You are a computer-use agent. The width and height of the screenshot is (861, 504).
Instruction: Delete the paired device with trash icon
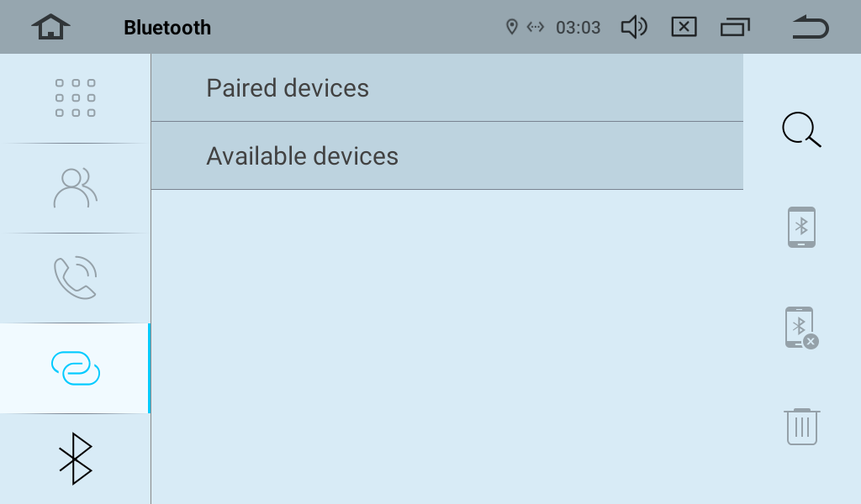tap(801, 427)
